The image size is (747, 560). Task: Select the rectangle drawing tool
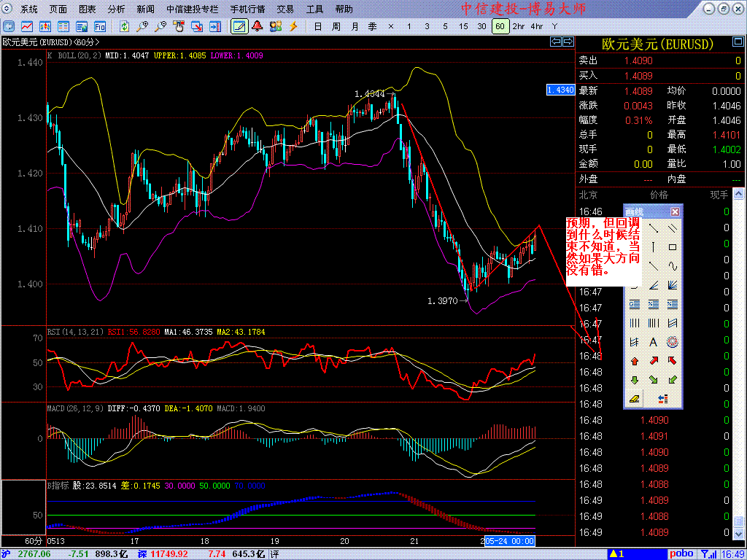pos(672,247)
